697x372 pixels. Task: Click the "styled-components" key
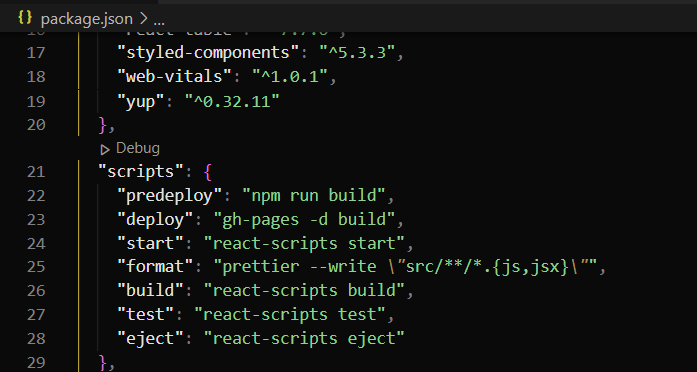tap(208, 53)
